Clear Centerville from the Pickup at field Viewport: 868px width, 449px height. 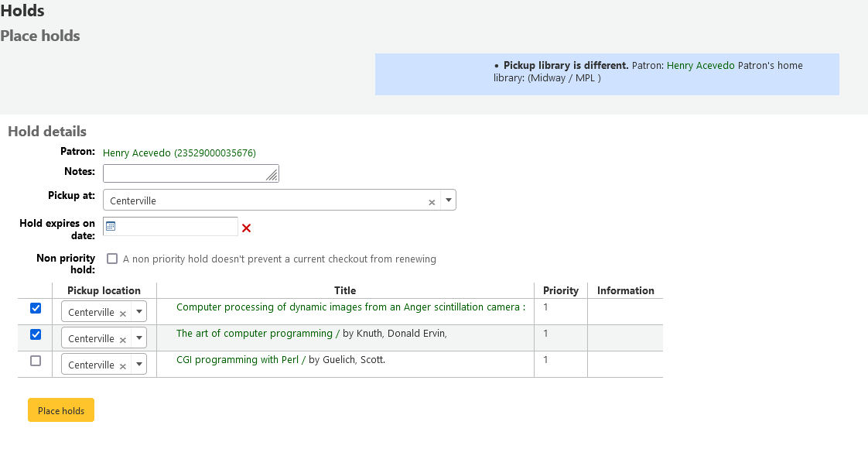coord(432,202)
